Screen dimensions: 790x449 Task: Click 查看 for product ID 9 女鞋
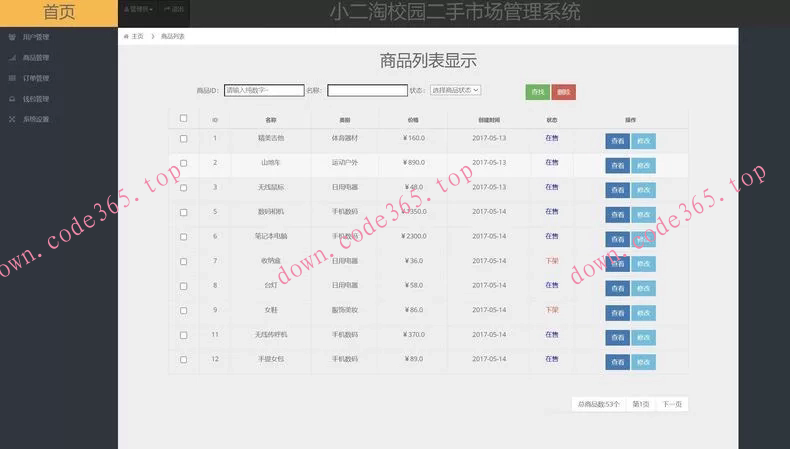[x=618, y=313]
